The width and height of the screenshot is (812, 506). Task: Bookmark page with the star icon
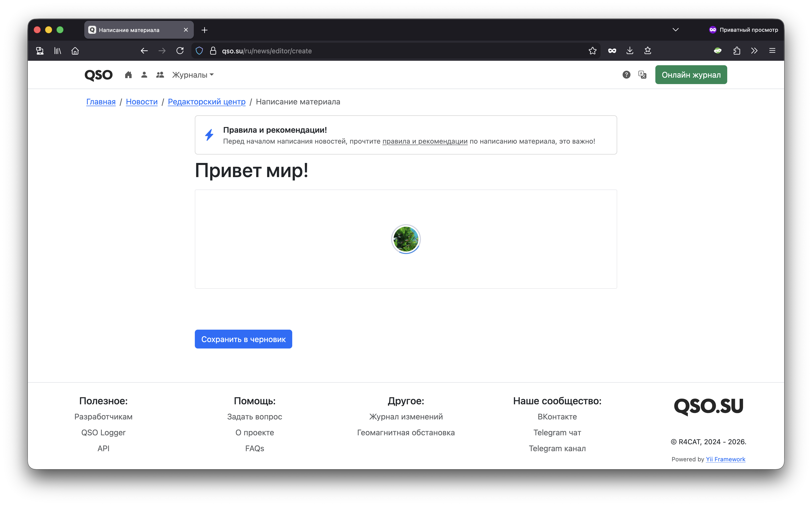pos(592,51)
